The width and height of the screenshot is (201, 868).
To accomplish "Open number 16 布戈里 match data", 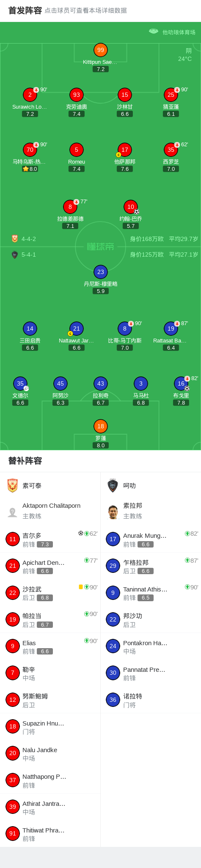I will coord(181,383).
